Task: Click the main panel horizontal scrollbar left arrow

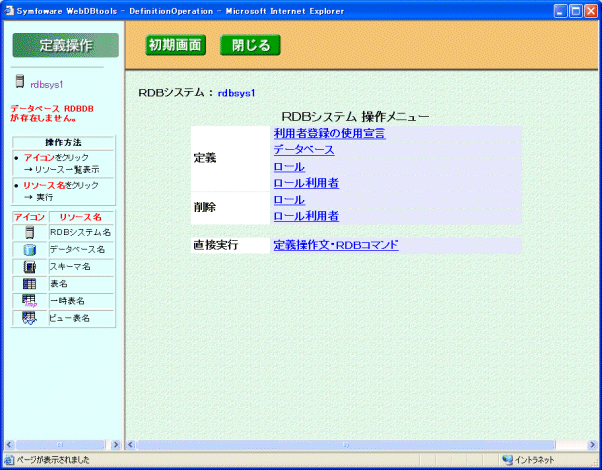Action: (131, 443)
